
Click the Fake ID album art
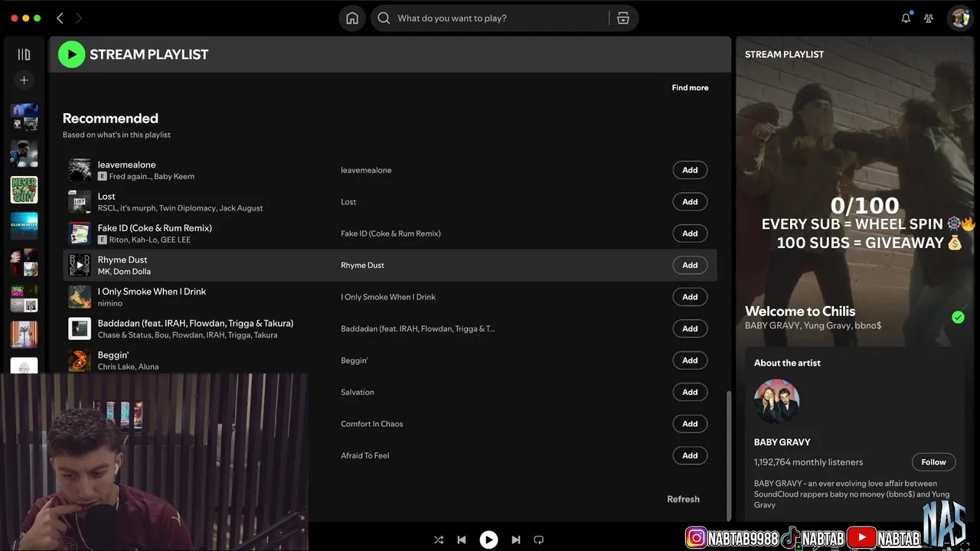(80, 233)
